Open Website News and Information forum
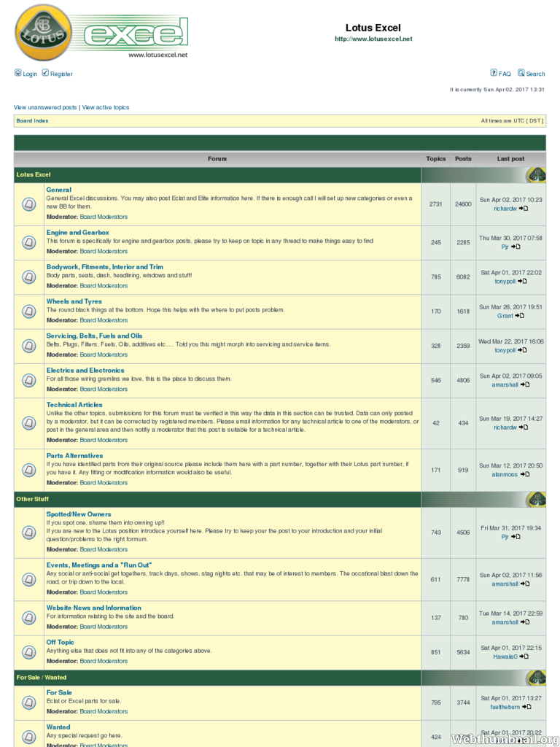 click(x=94, y=608)
